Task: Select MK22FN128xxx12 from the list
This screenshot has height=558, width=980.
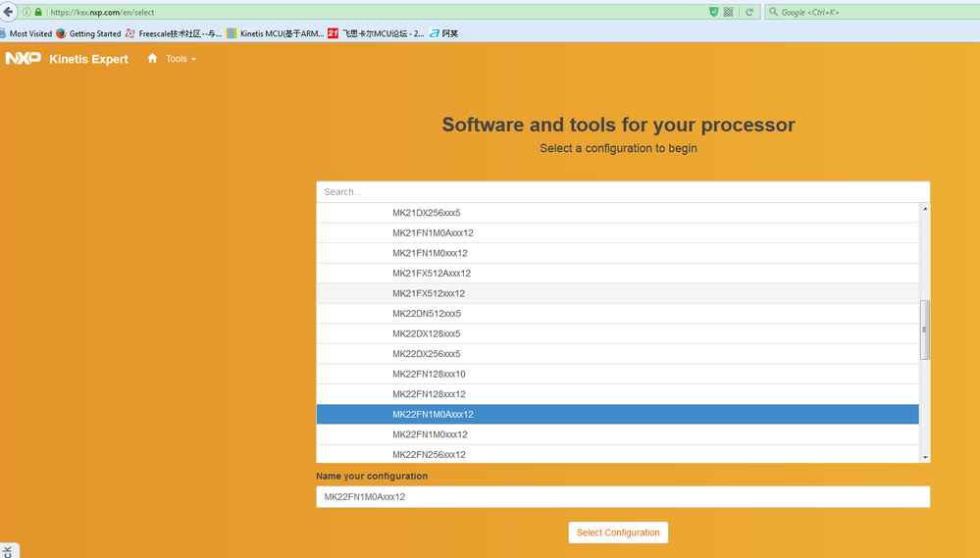Action: pos(617,394)
